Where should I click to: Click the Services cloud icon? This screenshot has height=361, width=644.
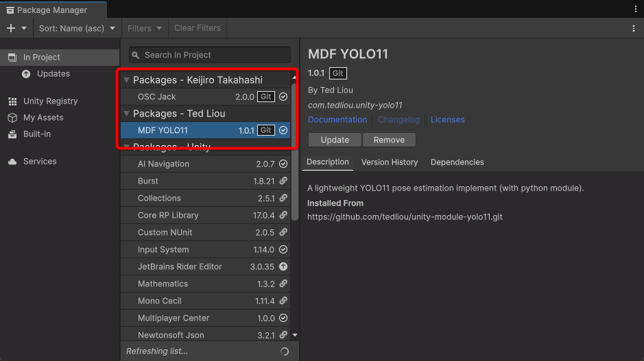point(12,162)
